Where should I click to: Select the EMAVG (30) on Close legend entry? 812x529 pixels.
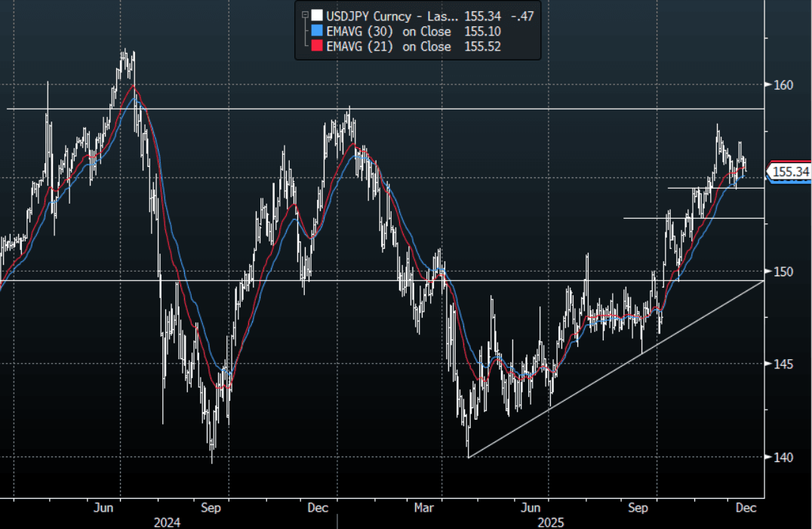pos(389,32)
